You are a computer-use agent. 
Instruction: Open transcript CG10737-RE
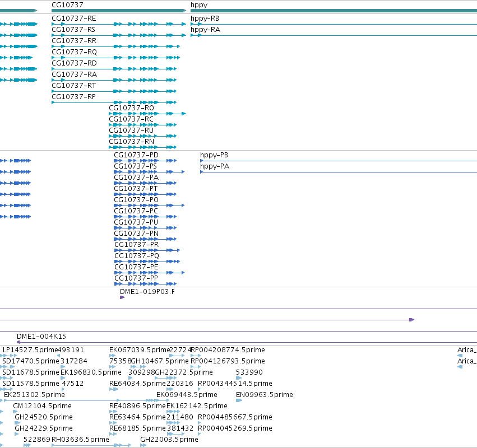[x=74, y=18]
